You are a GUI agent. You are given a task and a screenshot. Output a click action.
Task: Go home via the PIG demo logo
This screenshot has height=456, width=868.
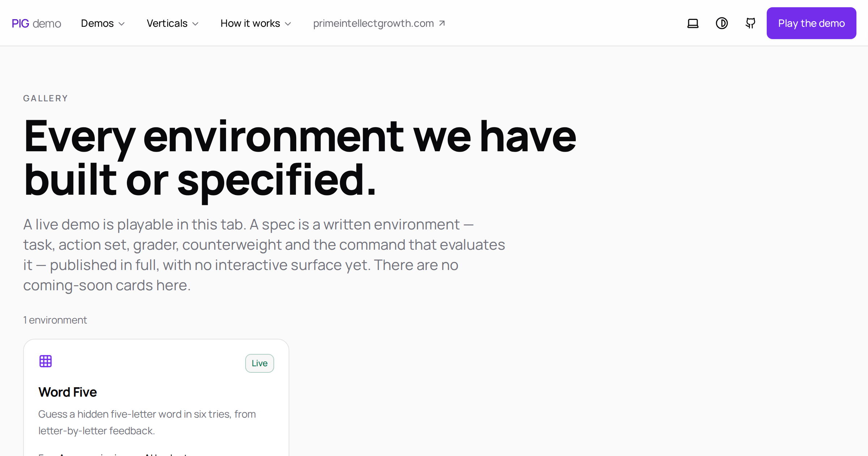36,24
